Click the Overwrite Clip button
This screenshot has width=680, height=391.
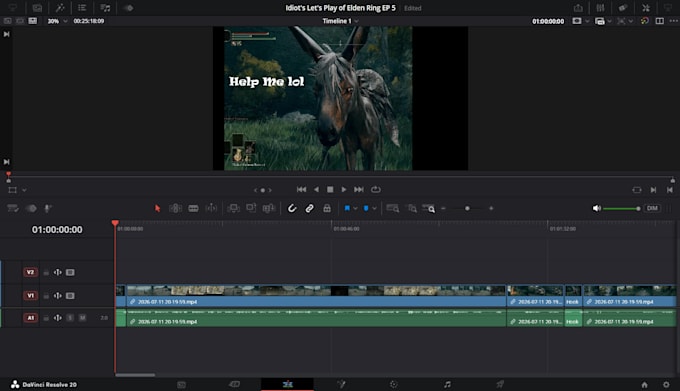pos(251,209)
